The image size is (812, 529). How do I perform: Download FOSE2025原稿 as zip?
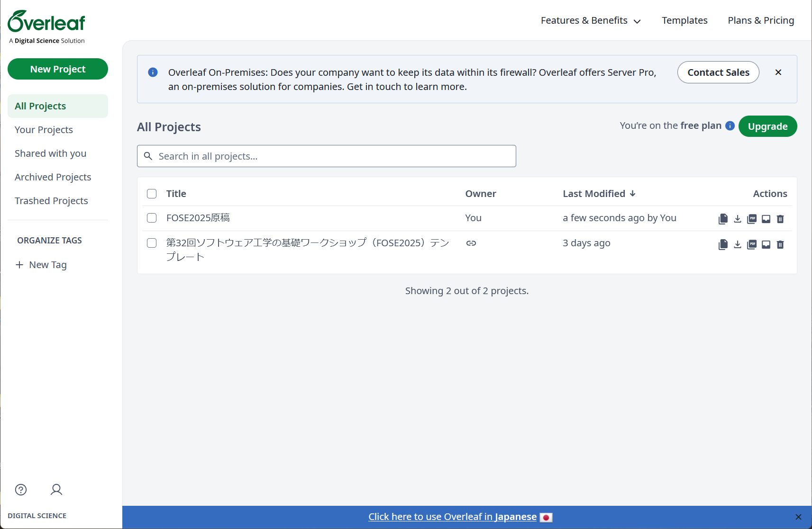point(738,219)
